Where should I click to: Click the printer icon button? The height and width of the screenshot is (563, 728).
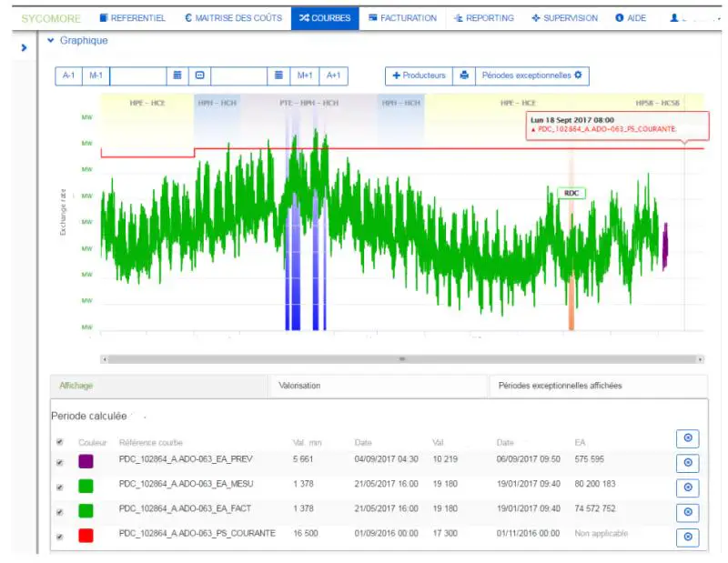pos(464,75)
